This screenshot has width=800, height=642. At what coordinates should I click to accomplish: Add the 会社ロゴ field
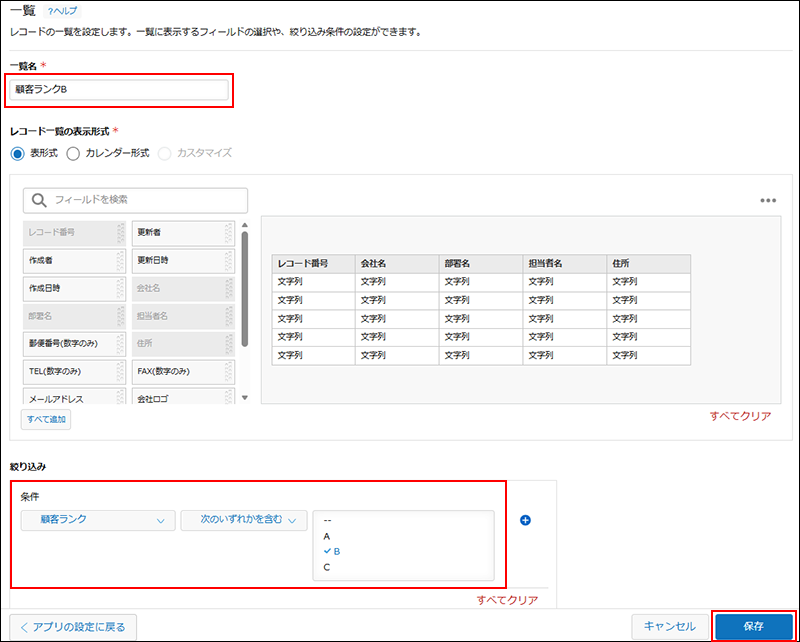point(183,398)
